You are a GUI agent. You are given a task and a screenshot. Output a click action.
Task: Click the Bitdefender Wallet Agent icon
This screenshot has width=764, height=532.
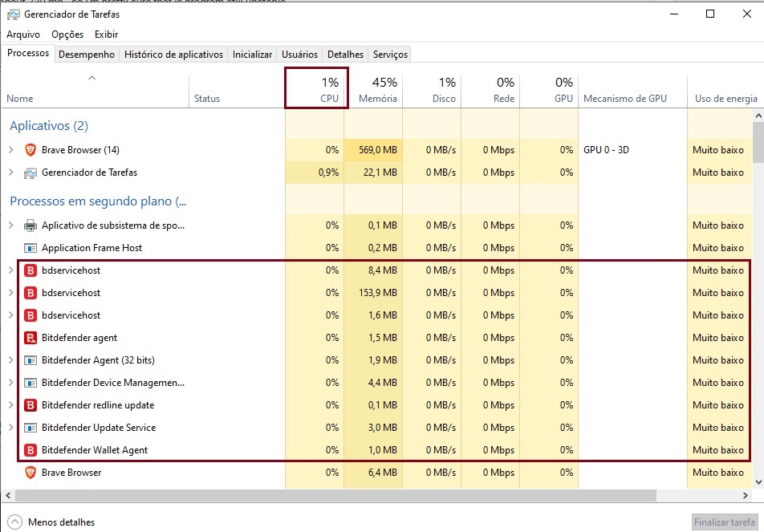30,450
